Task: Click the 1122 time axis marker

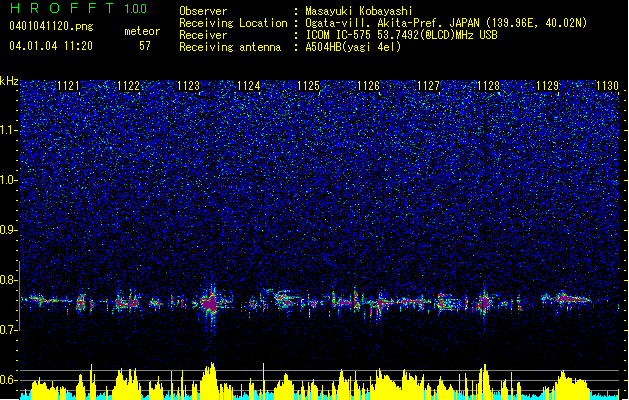Action: (x=128, y=86)
